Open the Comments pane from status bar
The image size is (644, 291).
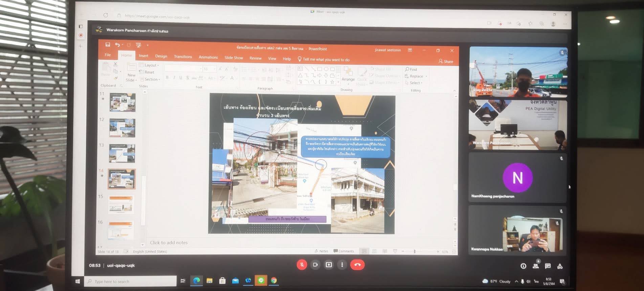[343, 251]
